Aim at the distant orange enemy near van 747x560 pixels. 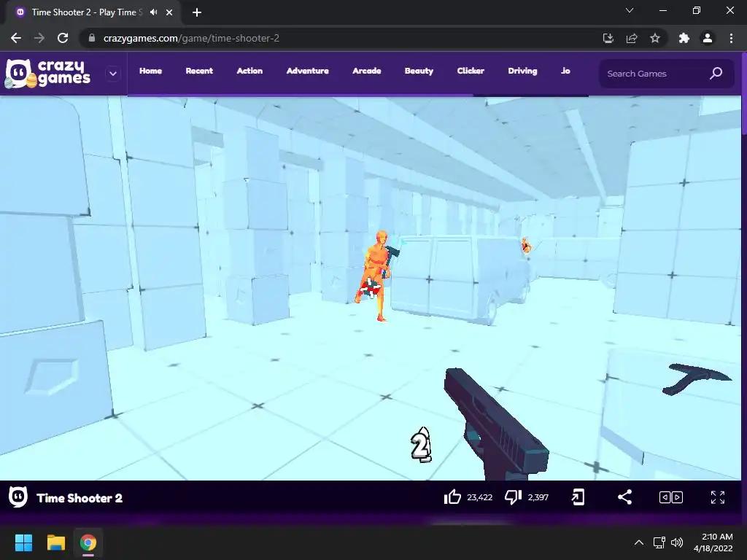pyautogui.click(x=526, y=245)
